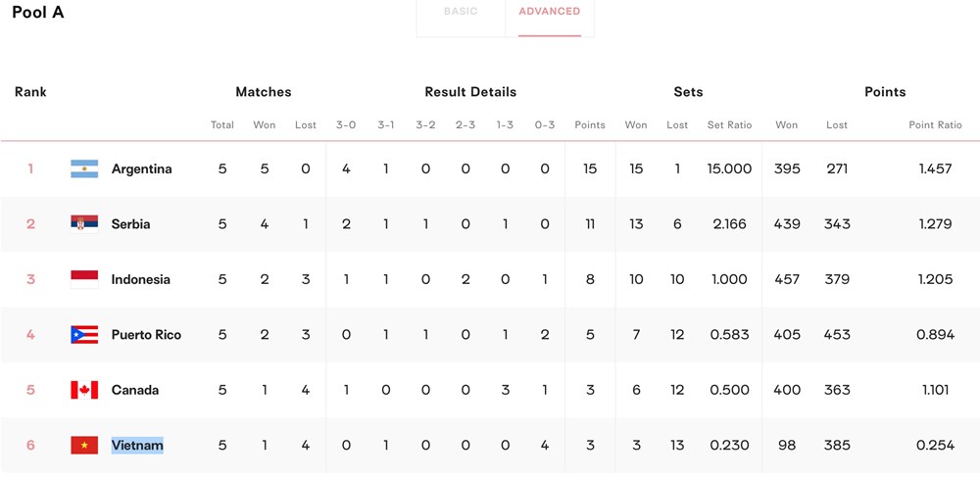Click the Rank column header

pos(30,92)
